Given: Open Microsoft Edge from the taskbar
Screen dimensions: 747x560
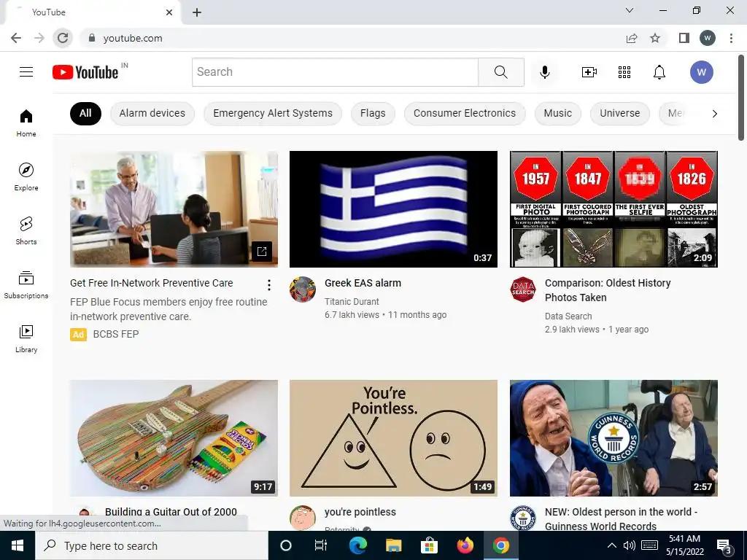Looking at the screenshot, I should 357,545.
